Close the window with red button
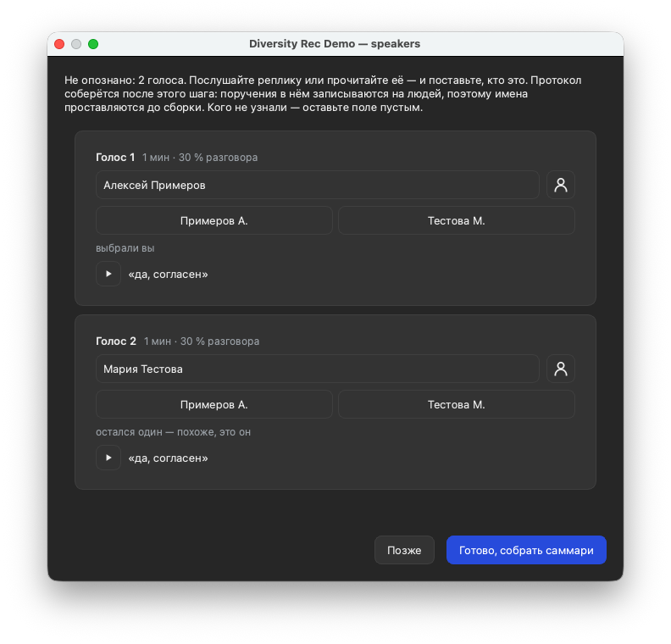Screen dimensions: 671x644 [x=59, y=44]
